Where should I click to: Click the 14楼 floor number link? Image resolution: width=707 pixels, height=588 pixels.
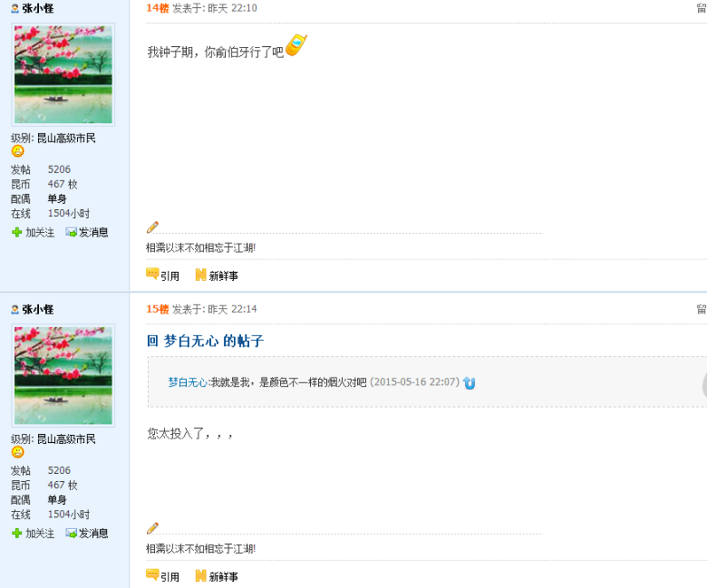[x=158, y=7]
